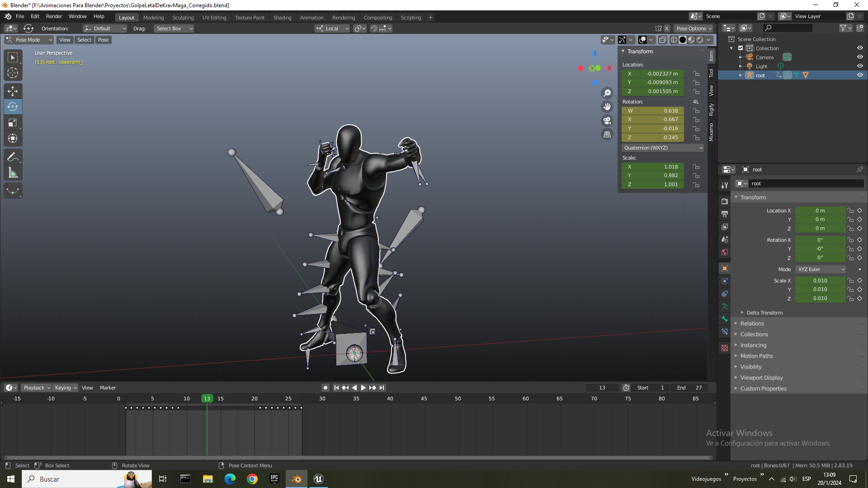Image resolution: width=868 pixels, height=488 pixels.
Task: Hide the Light object in outliner
Action: click(860, 66)
